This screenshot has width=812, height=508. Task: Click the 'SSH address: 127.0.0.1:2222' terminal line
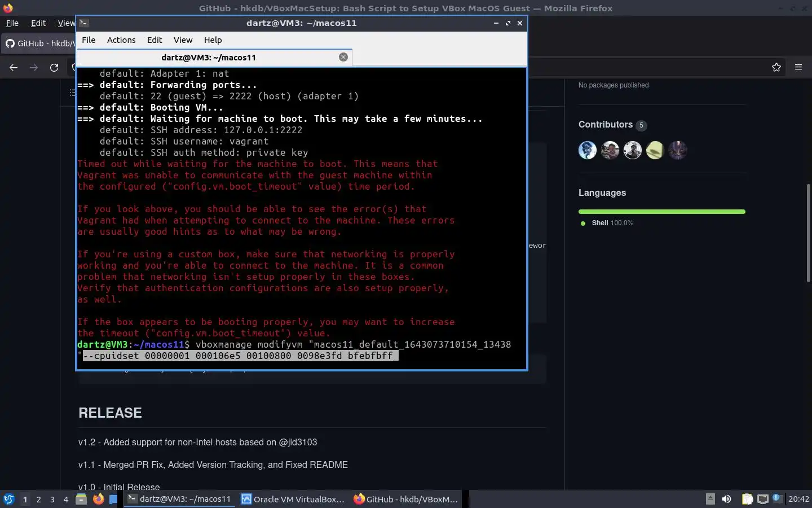[x=201, y=130]
